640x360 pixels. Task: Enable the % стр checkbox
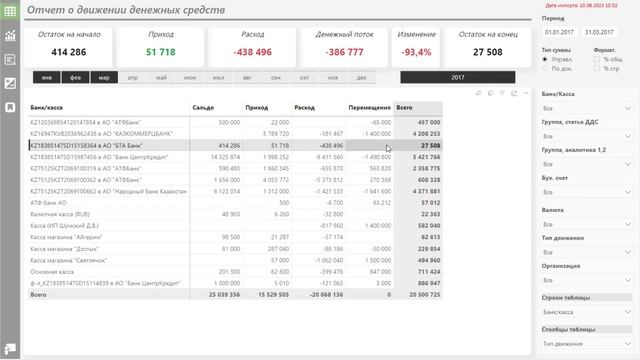(597, 69)
